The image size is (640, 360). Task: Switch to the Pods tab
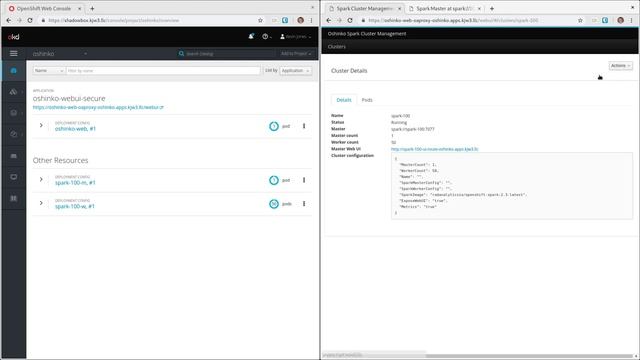tap(367, 100)
